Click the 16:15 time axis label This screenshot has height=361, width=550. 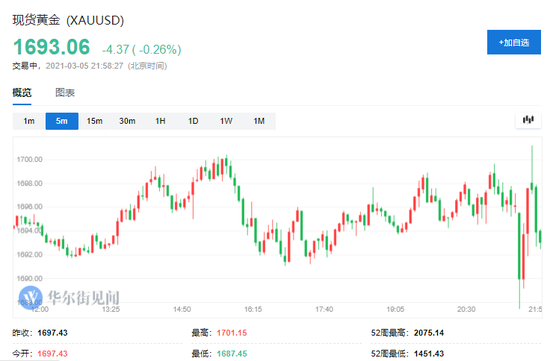click(x=253, y=309)
